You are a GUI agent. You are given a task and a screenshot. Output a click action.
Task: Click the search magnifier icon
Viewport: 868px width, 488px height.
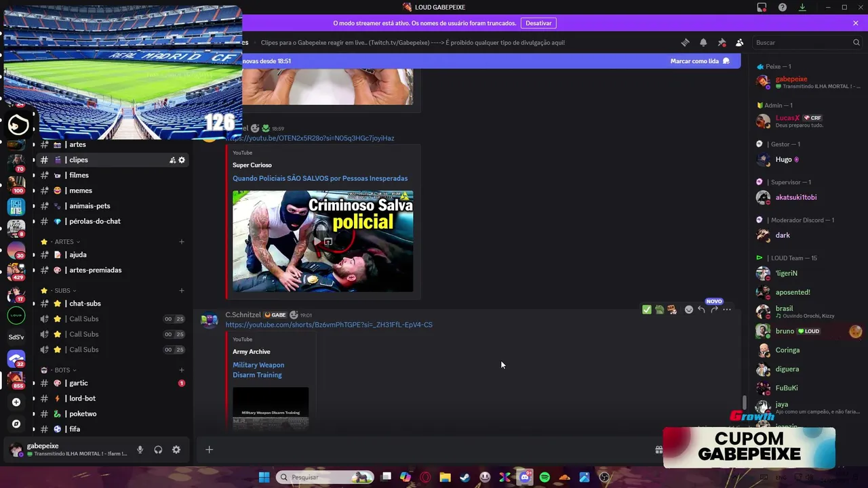click(x=856, y=43)
